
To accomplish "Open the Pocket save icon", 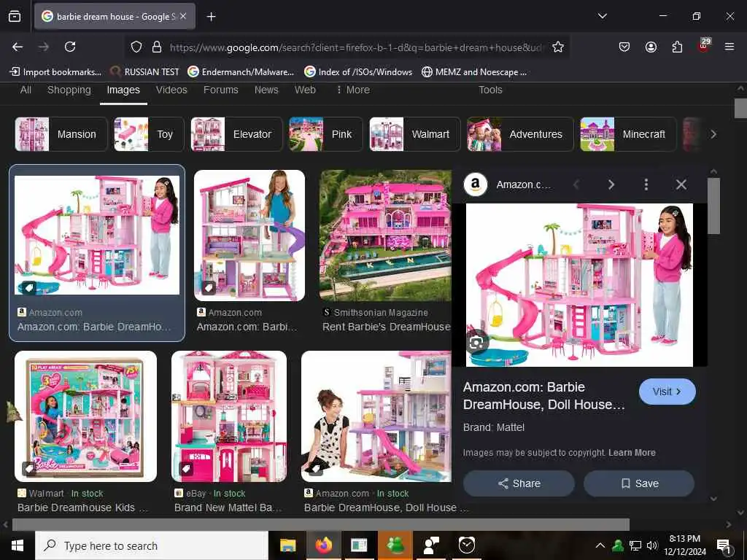I will click(624, 47).
